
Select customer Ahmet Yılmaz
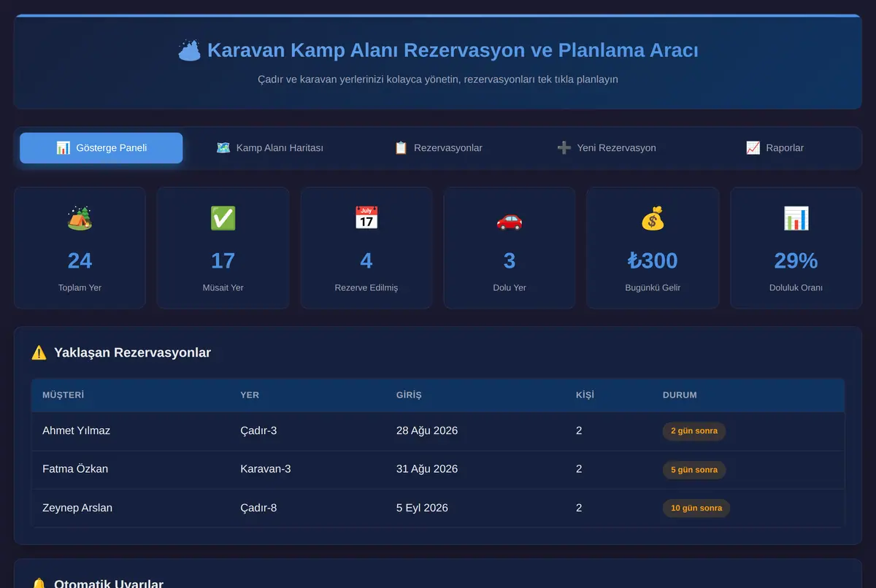(77, 430)
